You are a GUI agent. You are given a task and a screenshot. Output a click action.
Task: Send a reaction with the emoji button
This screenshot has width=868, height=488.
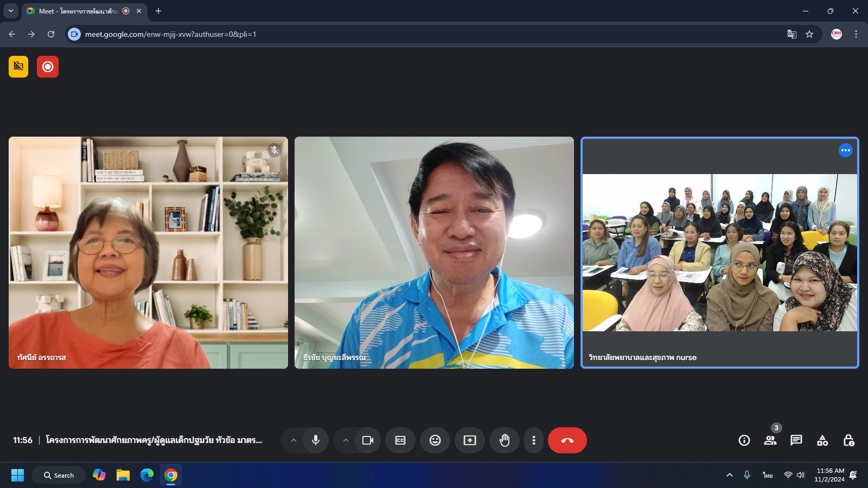click(435, 440)
